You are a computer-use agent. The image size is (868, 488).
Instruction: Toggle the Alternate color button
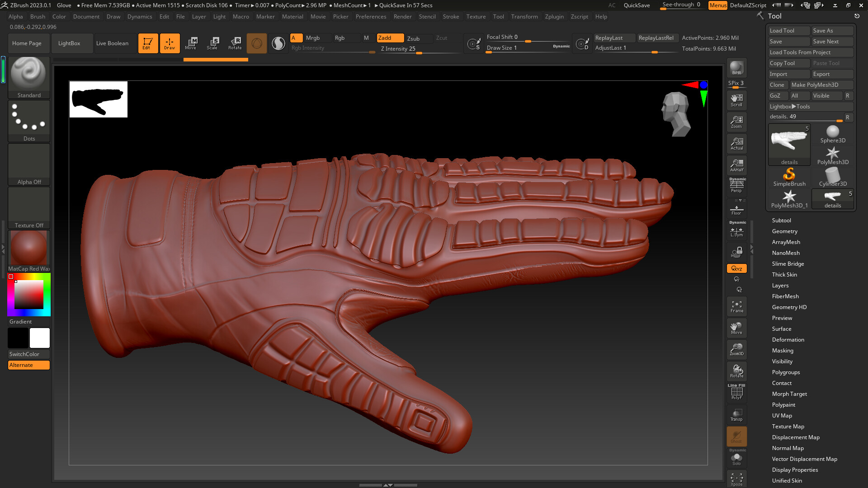coord(28,365)
